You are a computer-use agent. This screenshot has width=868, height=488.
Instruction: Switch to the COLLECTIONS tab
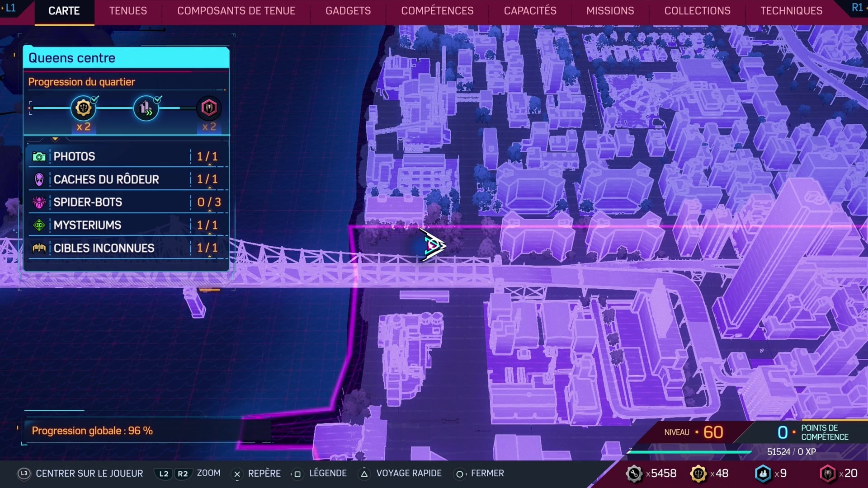click(697, 11)
